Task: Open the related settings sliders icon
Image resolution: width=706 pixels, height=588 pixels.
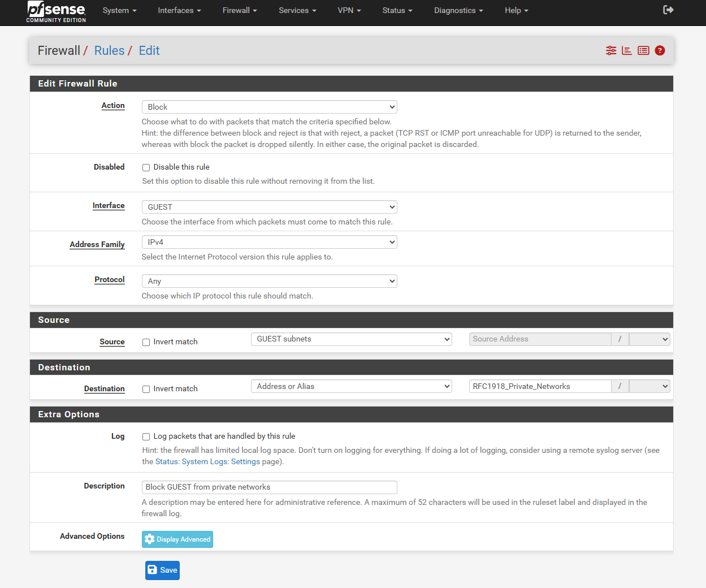Action: tap(611, 50)
